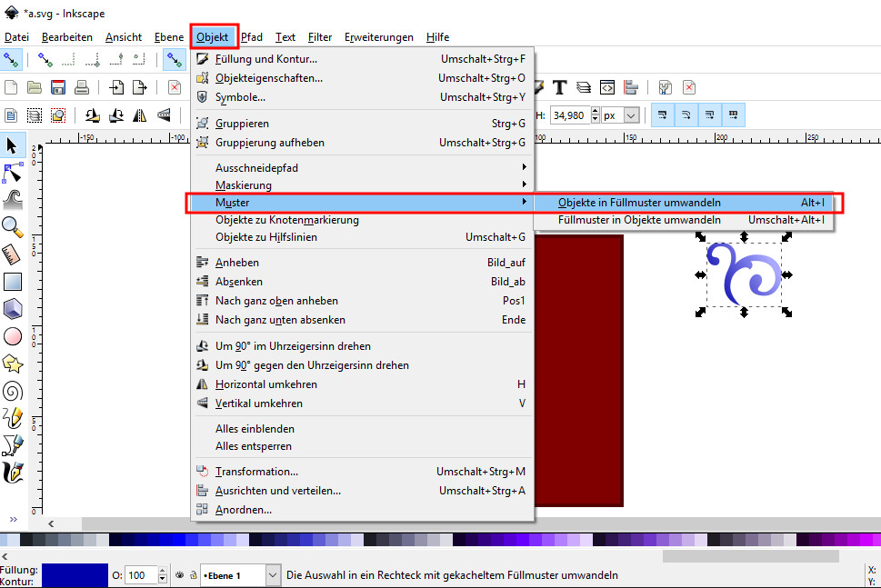This screenshot has width=881, height=588.
Task: Click Füllung und Kontur menu entry
Action: point(363,59)
